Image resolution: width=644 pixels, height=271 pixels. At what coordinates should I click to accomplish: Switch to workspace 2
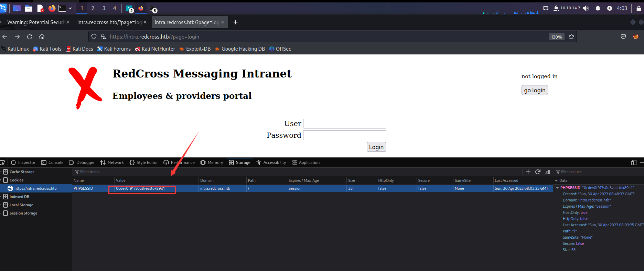click(93, 8)
